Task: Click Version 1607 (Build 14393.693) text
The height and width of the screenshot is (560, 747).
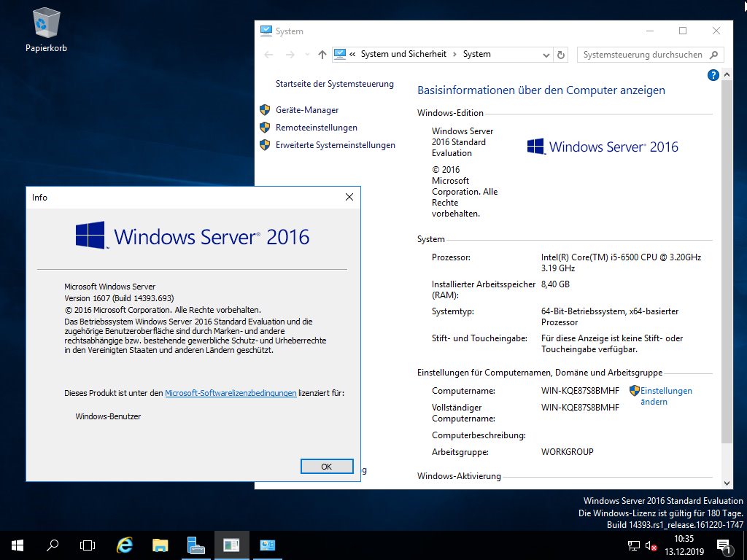Action: [x=119, y=298]
